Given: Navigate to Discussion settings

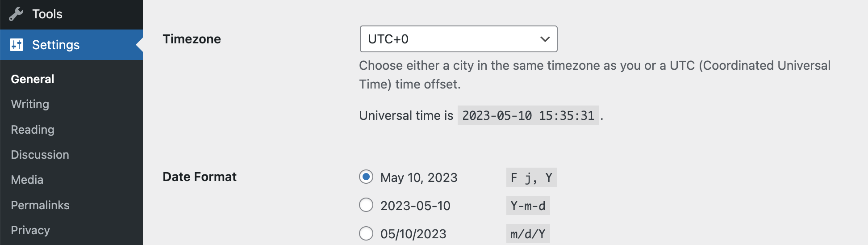Looking at the screenshot, I should 40,155.
